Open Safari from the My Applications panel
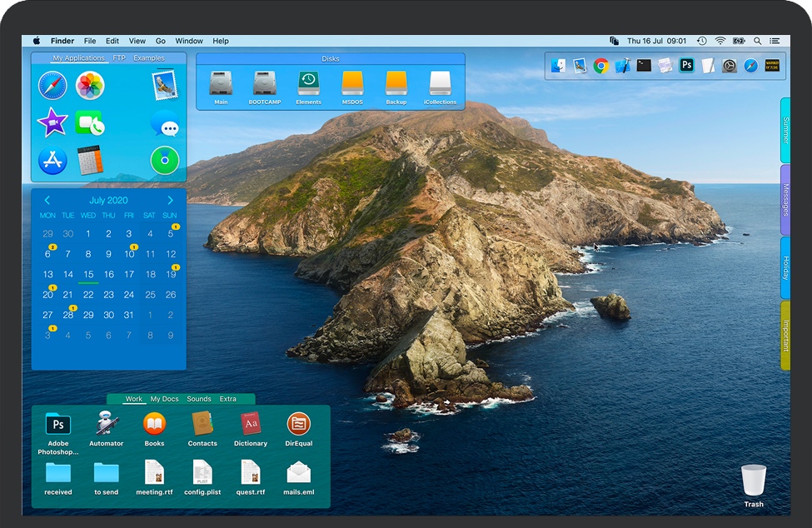This screenshot has width=812, height=528. (x=52, y=87)
